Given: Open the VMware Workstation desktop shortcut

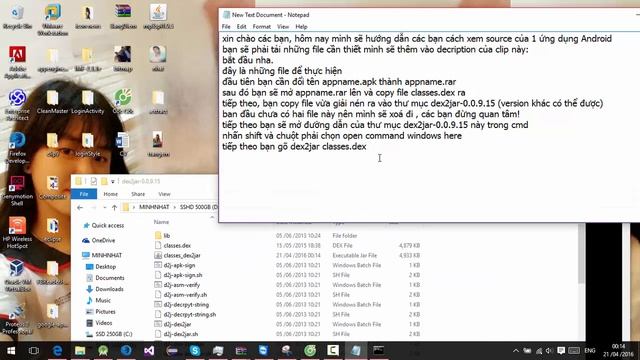Looking at the screenshot, I should pos(52,20).
